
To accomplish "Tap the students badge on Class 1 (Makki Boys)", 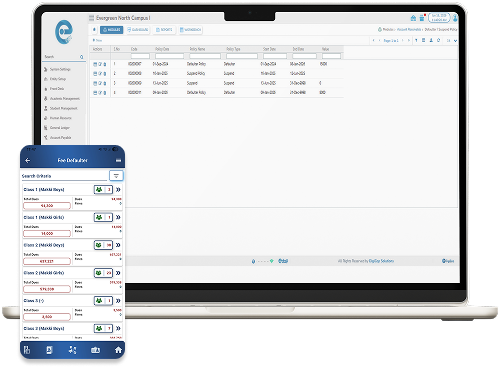I will (x=103, y=190).
